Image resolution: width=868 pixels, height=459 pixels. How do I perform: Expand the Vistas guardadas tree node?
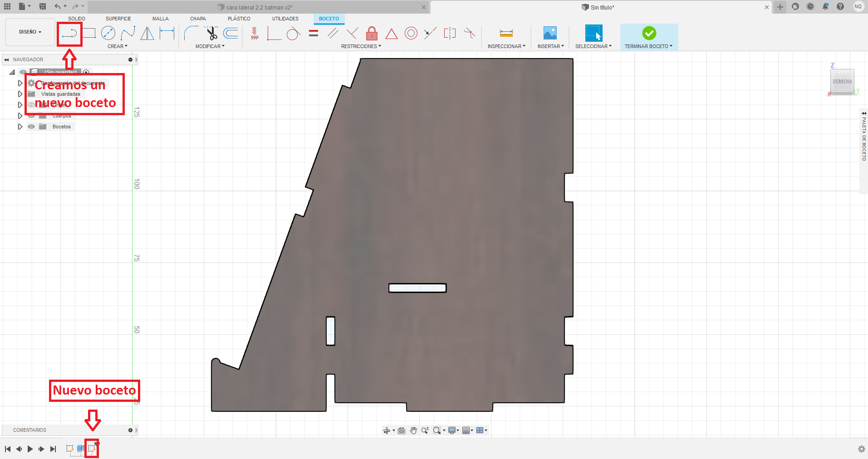pyautogui.click(x=20, y=94)
